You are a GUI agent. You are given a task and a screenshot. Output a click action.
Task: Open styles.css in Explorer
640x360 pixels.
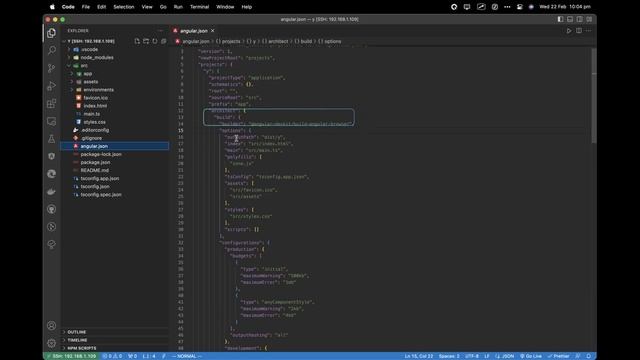115,122
